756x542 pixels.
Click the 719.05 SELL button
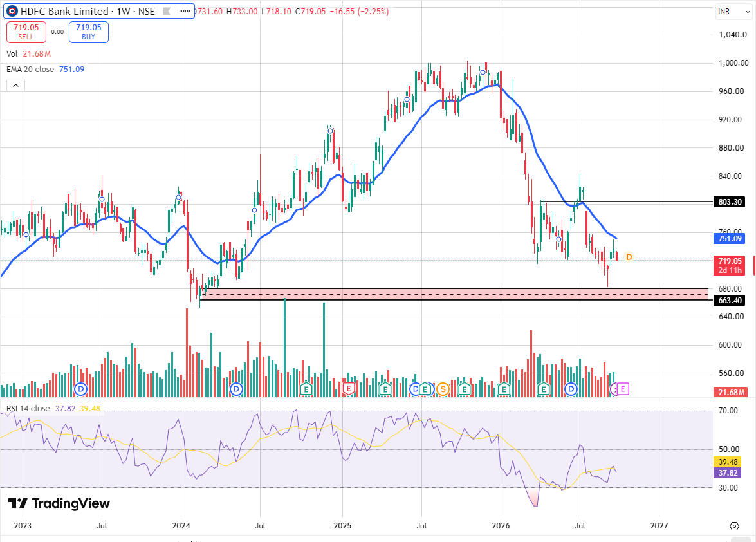pos(26,32)
